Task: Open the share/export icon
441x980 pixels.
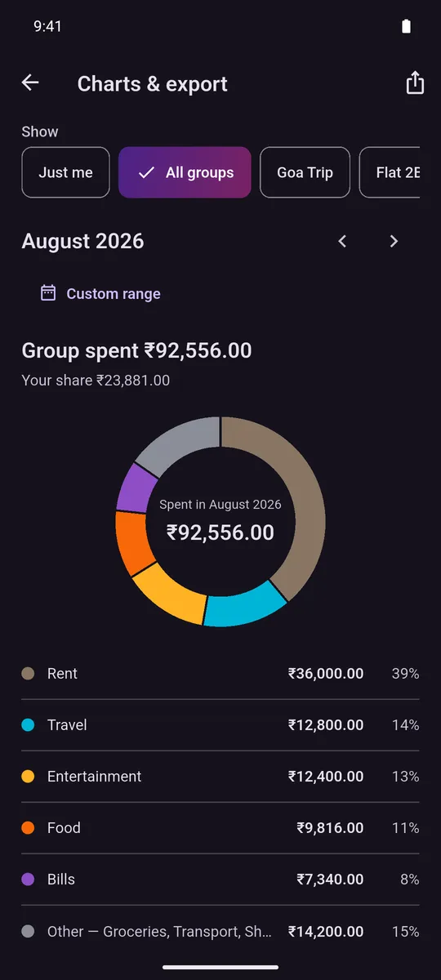Action: (415, 82)
